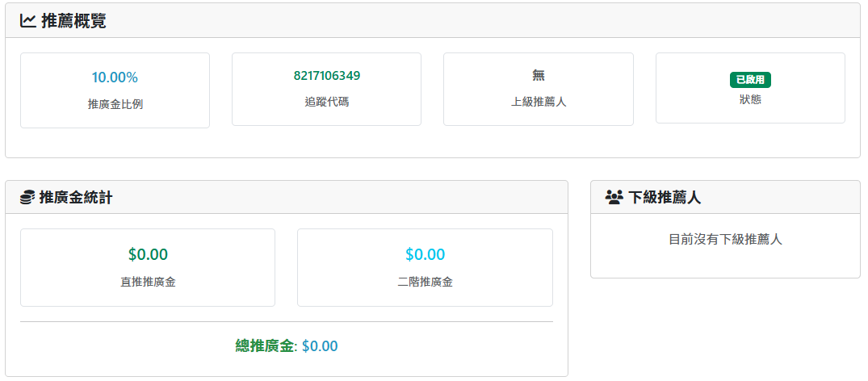Click the 10.00% commission ratio value
Viewport: 868px width, 381px height.
click(115, 77)
